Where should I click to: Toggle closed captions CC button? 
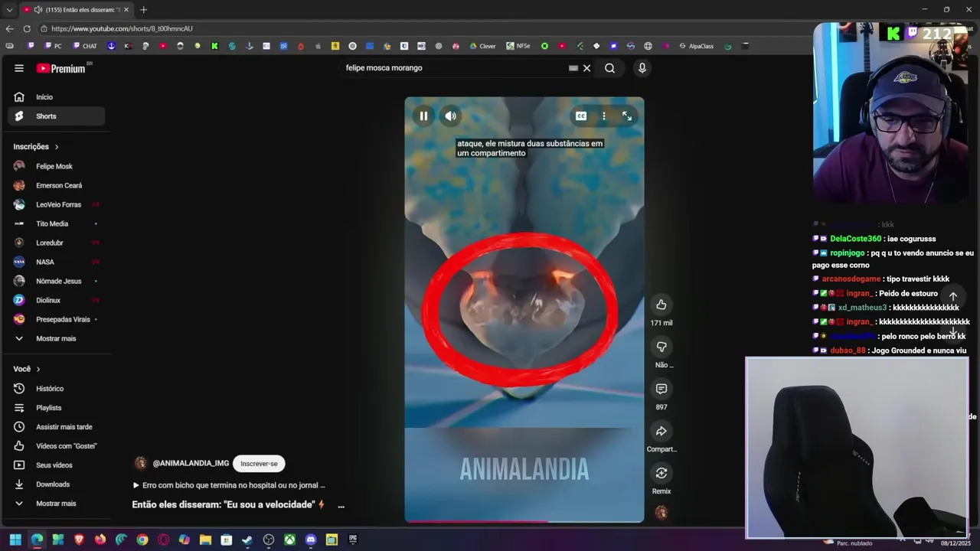pyautogui.click(x=581, y=116)
